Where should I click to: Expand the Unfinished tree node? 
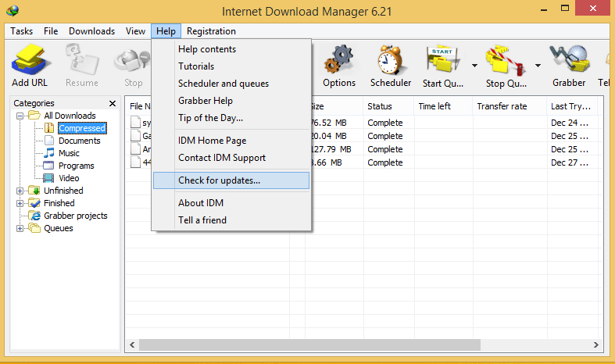click(x=20, y=191)
